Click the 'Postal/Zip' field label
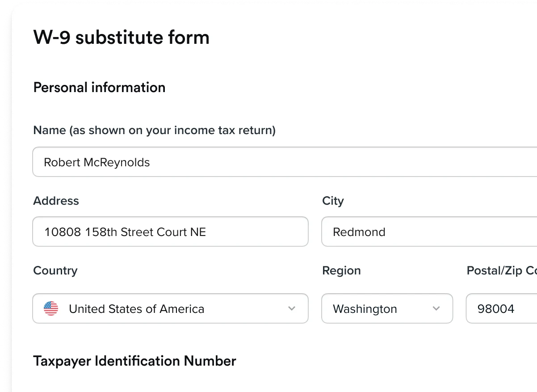 (502, 271)
